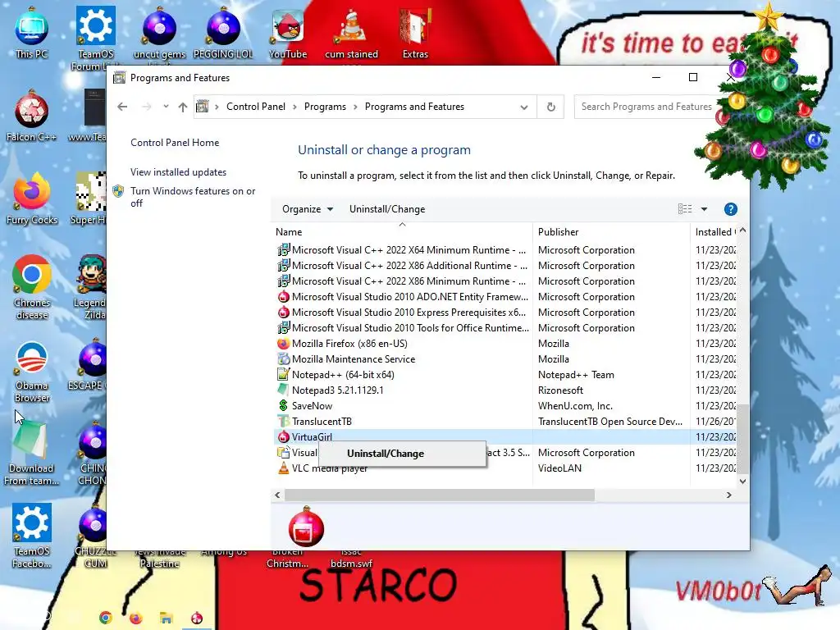Go back with the navigation arrow
840x630 pixels.
click(122, 107)
